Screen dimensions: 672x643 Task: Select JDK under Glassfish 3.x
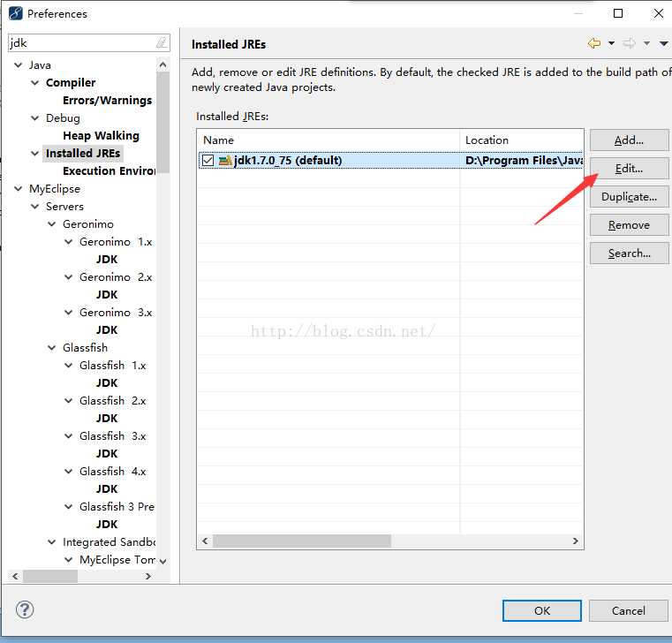tap(107, 453)
